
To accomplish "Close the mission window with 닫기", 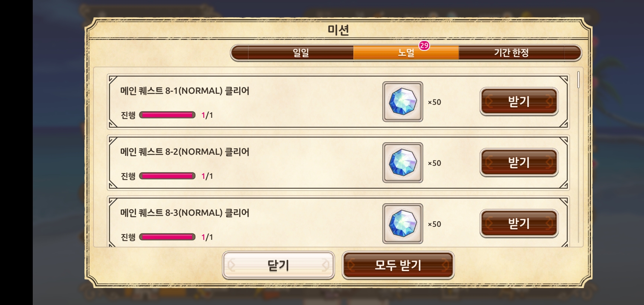I will click(278, 265).
